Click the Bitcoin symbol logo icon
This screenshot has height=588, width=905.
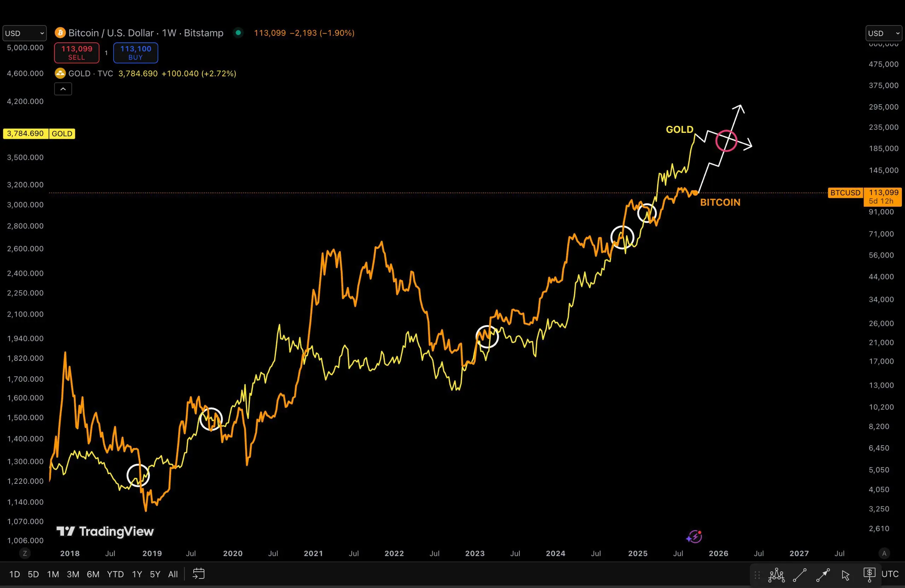[x=60, y=33]
